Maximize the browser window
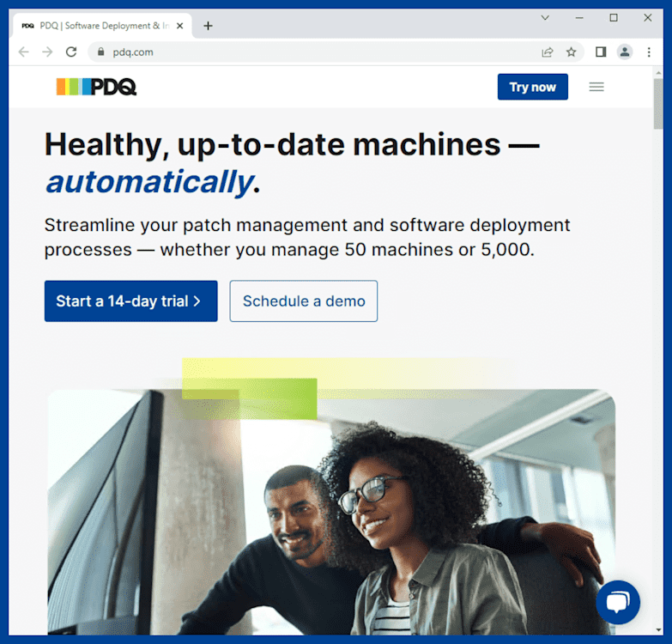 pyautogui.click(x=614, y=17)
